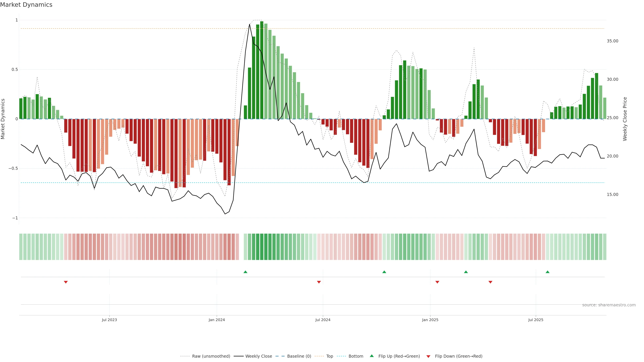Viewport: 644px width, 362px height.
Task: Click the green Flip Up marker right after Jan 2024
Action: click(245, 272)
